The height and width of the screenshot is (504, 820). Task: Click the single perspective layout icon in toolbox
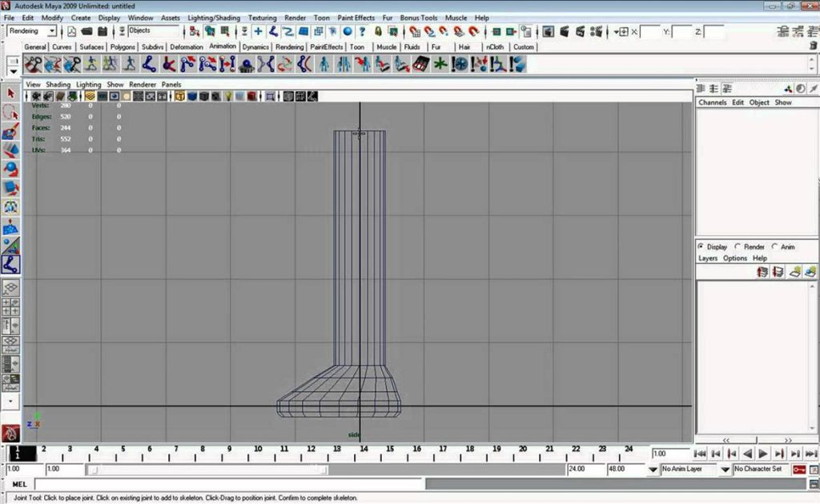10,288
